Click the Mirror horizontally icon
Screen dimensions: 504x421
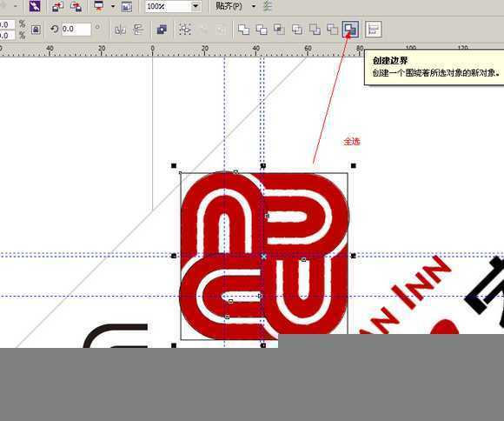(x=120, y=30)
